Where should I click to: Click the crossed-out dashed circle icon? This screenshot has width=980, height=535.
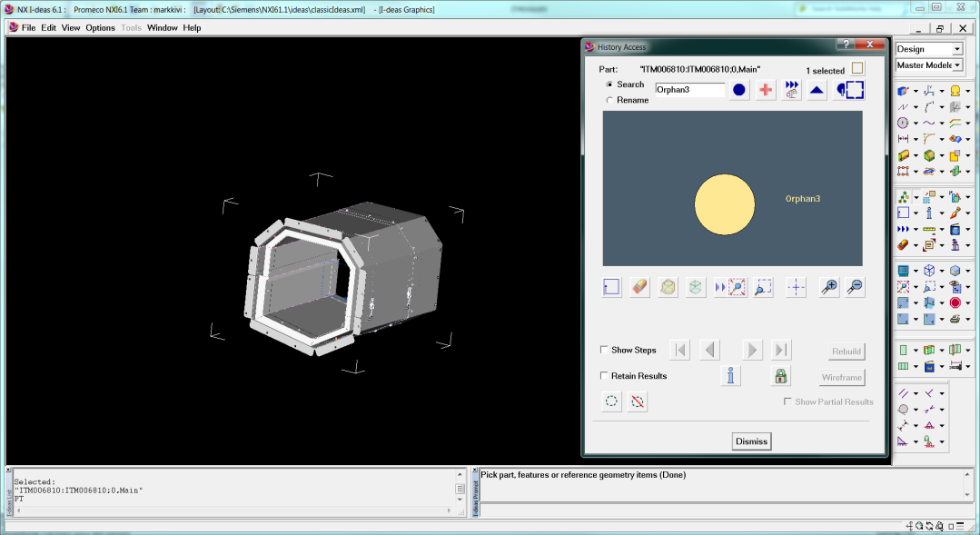[637, 401]
